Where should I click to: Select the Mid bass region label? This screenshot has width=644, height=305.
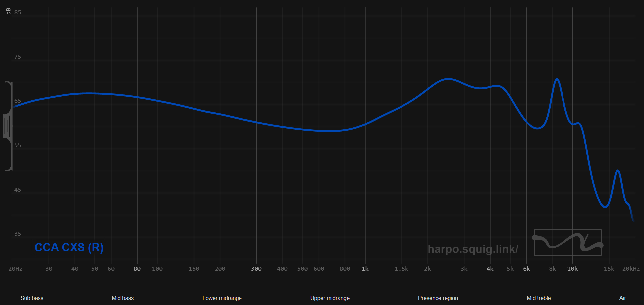point(123,298)
